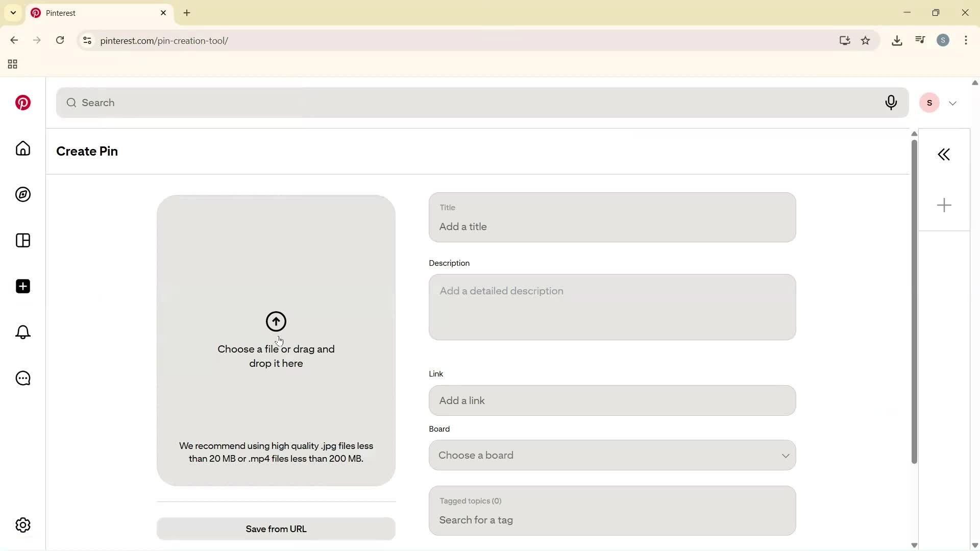Open the Choose a board dropdown
This screenshot has height=551, width=980.
[x=611, y=455]
